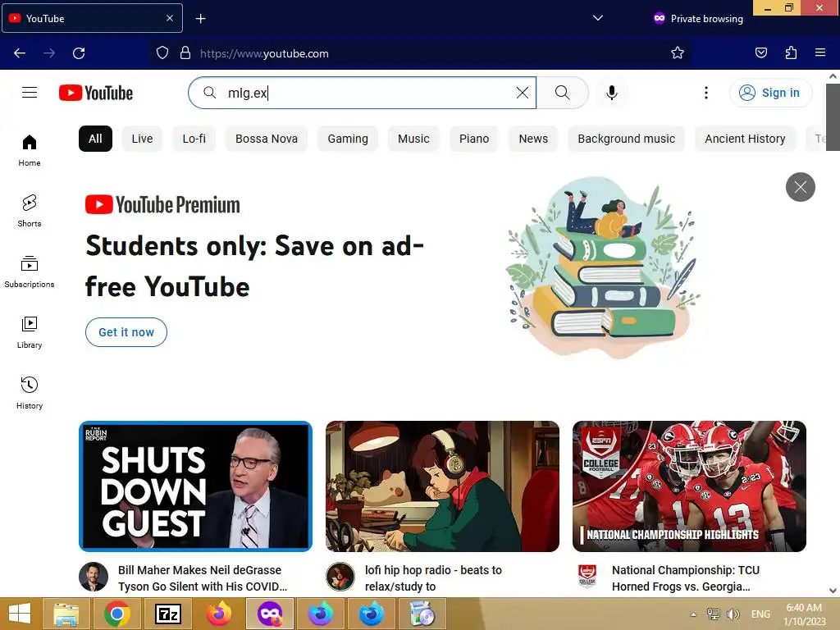
Task: Open ESPN College Football channel avatar
Action: pos(587,577)
